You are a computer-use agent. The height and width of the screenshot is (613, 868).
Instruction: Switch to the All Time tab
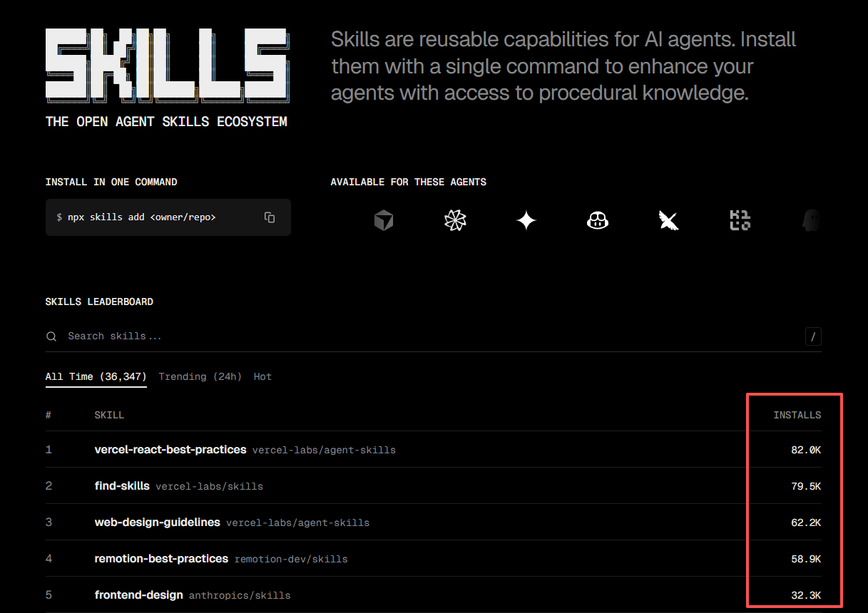point(96,376)
